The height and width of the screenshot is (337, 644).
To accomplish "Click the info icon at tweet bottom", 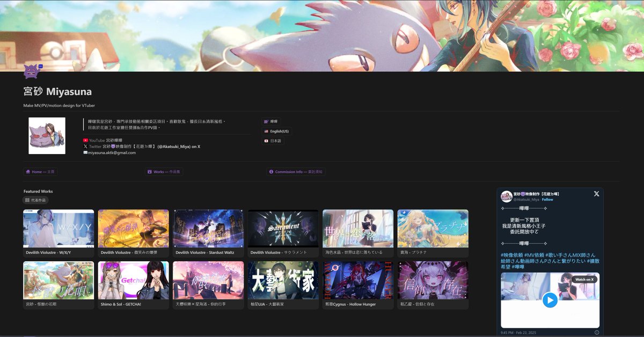I will (597, 333).
